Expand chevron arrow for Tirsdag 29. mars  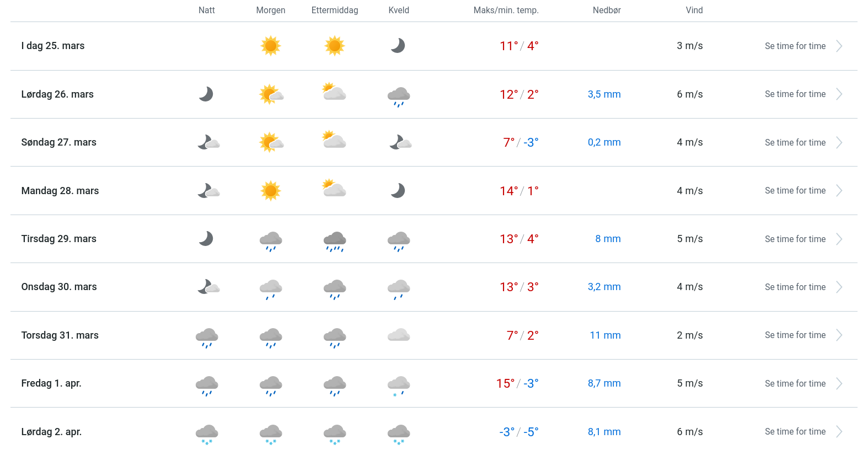pyautogui.click(x=839, y=239)
